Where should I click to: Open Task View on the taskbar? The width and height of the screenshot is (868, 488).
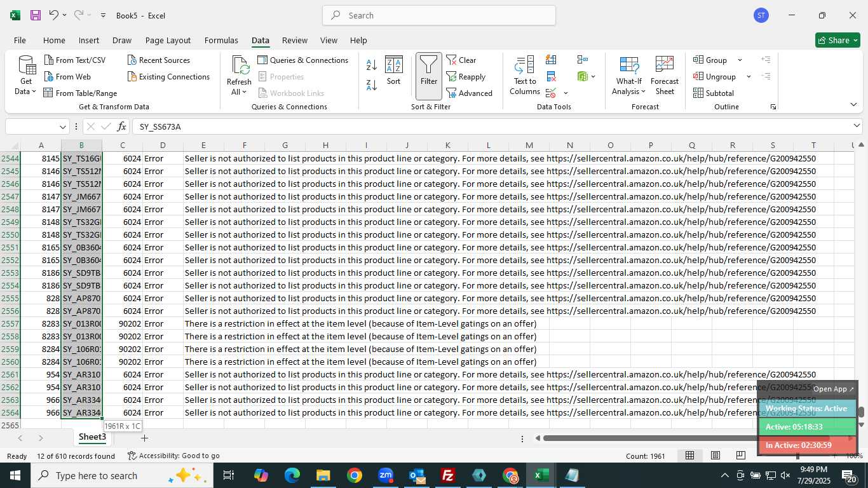(x=229, y=475)
